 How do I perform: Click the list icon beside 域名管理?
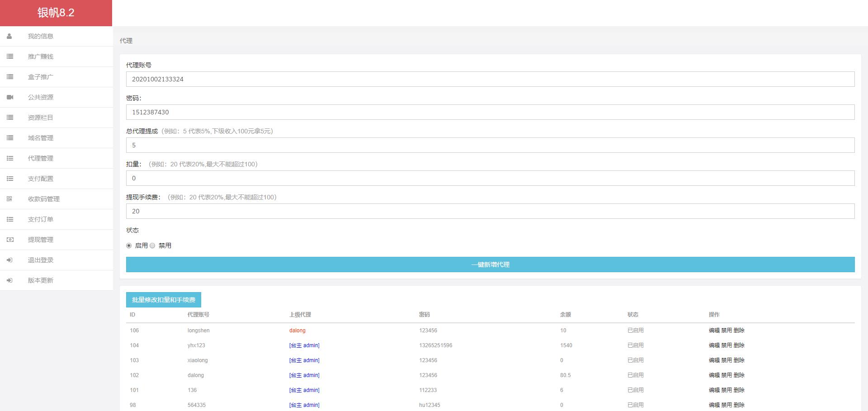(10, 138)
